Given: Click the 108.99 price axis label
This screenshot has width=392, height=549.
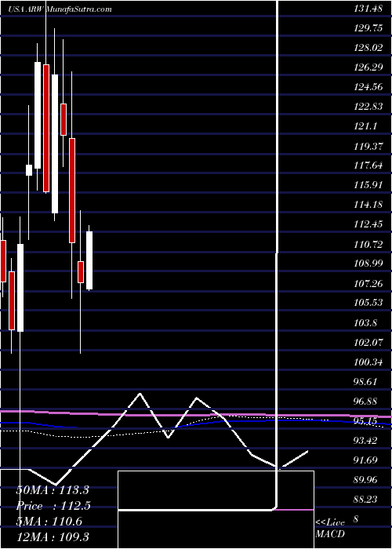Looking at the screenshot, I should (368, 264).
